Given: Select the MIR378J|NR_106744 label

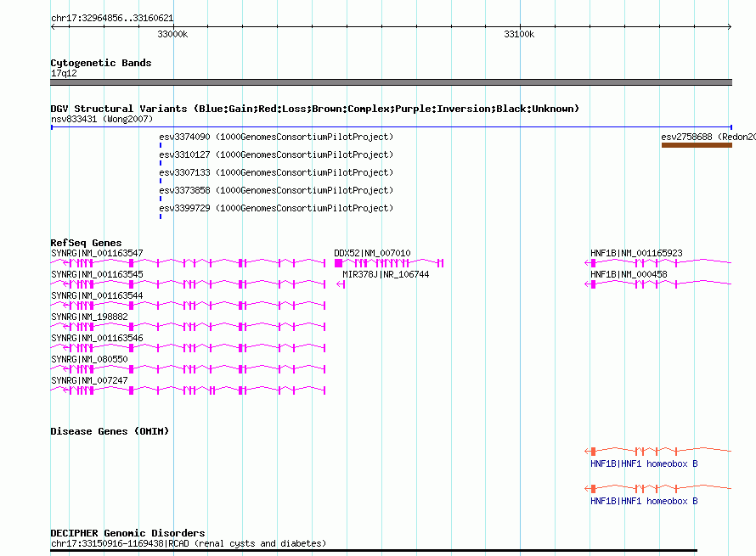Looking at the screenshot, I should (x=386, y=274).
